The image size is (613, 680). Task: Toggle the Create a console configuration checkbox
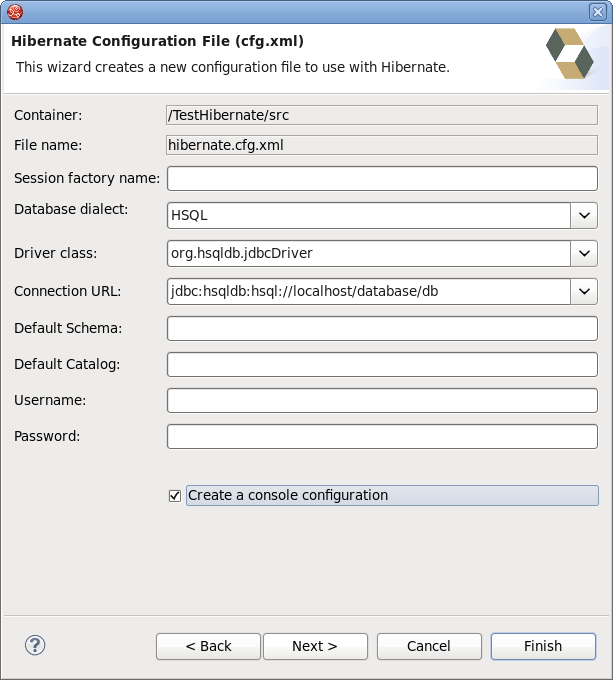[x=175, y=495]
